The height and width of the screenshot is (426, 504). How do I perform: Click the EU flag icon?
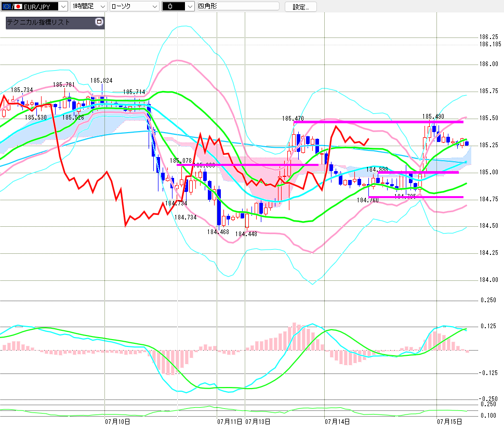point(6,6)
